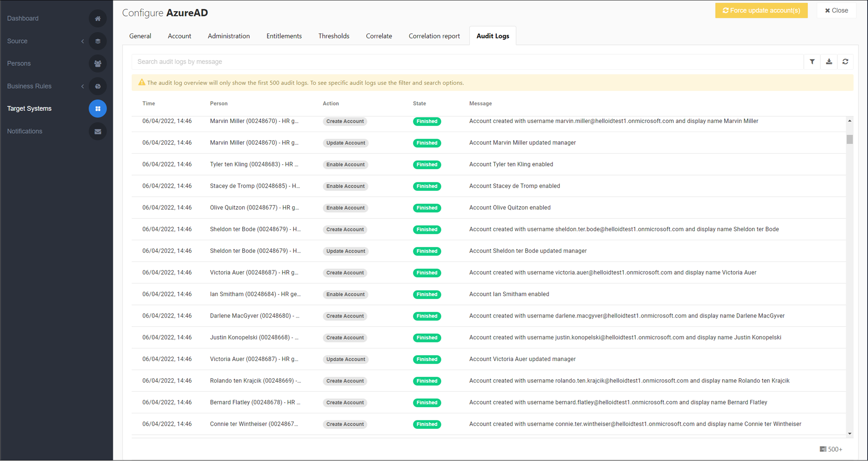Open the Correlation report tab

(434, 36)
